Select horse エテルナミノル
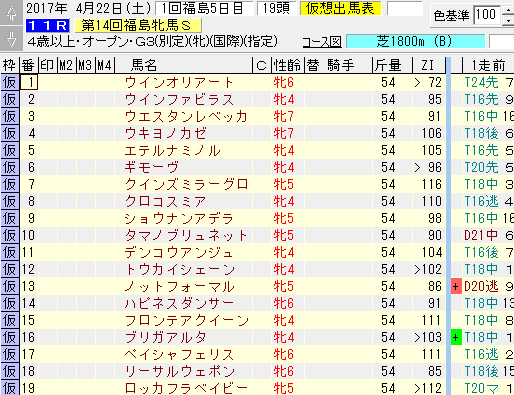 (172, 150)
